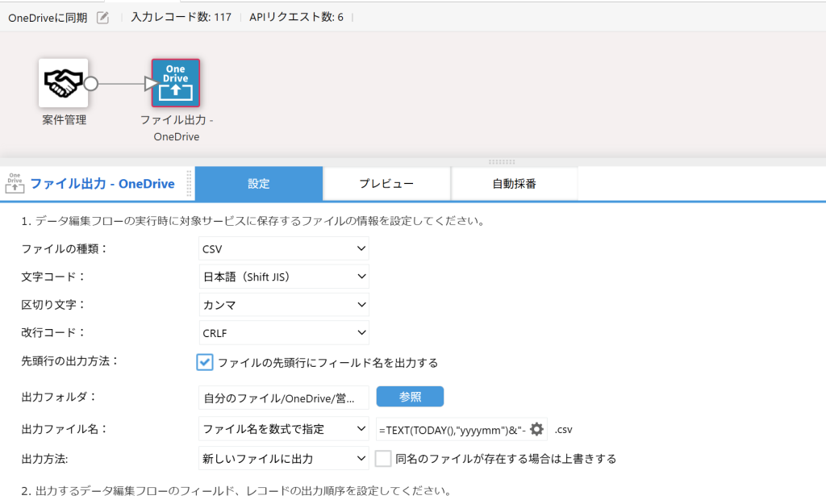Click the drag grip beside panel title
This screenshot has height=504, width=826.
(x=189, y=184)
